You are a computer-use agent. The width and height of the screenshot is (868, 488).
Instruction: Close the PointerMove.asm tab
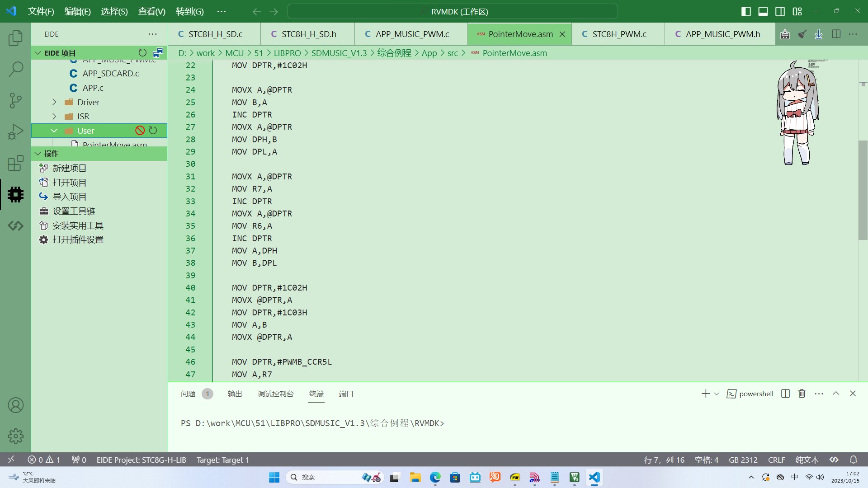pyautogui.click(x=562, y=34)
